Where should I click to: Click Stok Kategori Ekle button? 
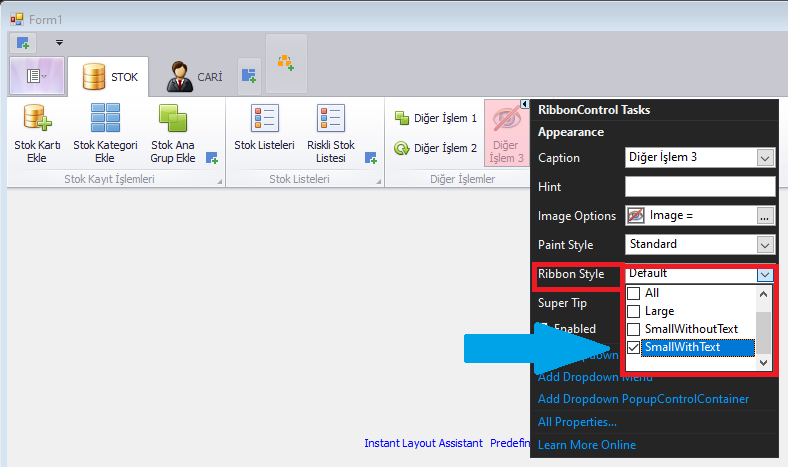[105, 133]
